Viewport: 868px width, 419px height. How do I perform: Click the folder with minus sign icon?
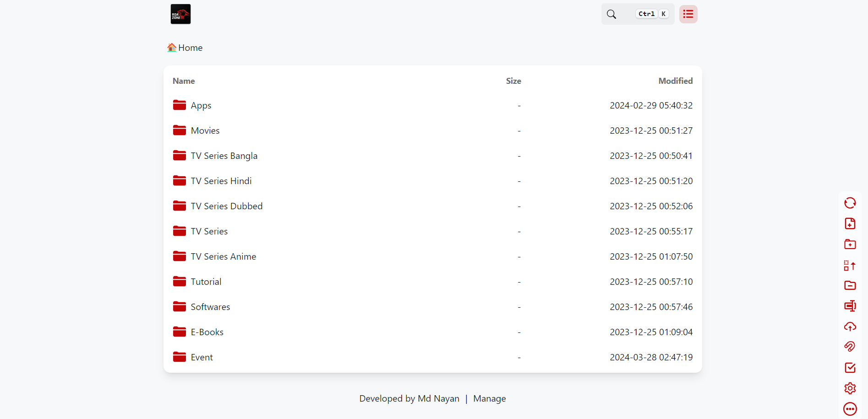click(x=850, y=285)
